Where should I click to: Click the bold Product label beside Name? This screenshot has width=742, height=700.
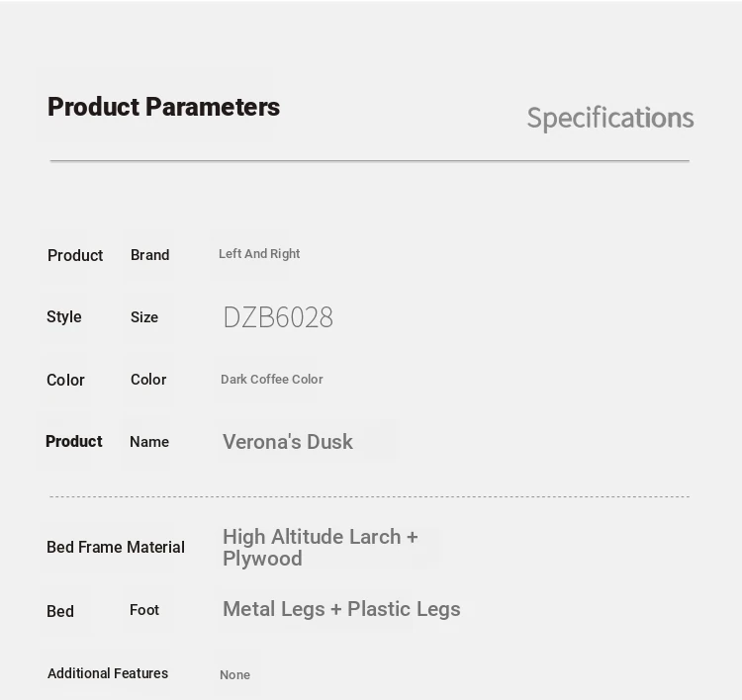[x=74, y=441]
